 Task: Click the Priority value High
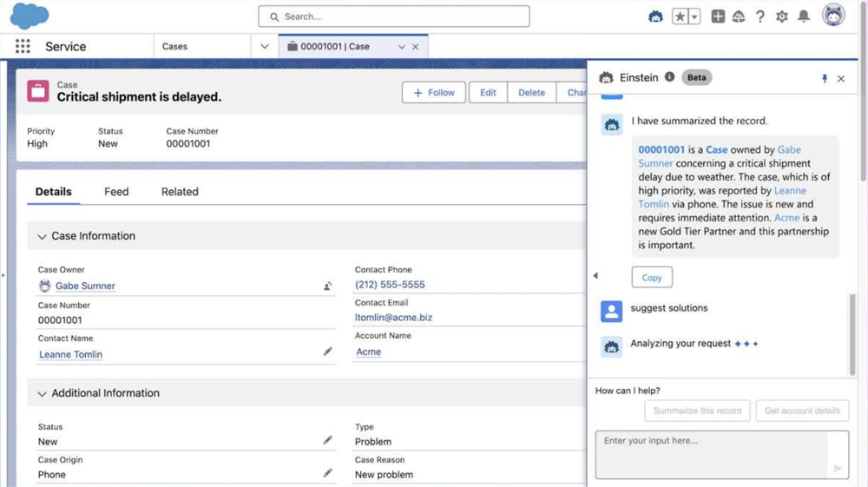point(37,143)
